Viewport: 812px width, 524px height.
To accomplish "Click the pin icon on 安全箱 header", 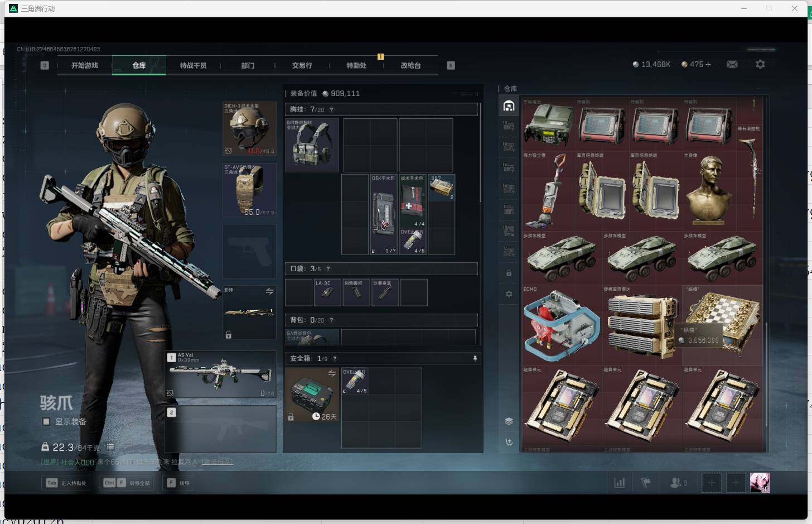I will coord(475,358).
